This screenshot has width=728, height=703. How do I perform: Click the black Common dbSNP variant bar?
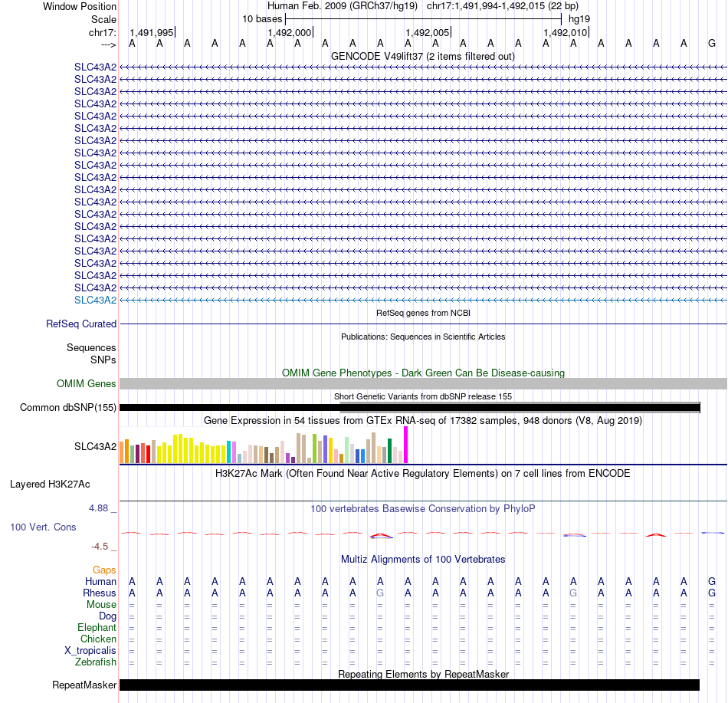[409, 408]
